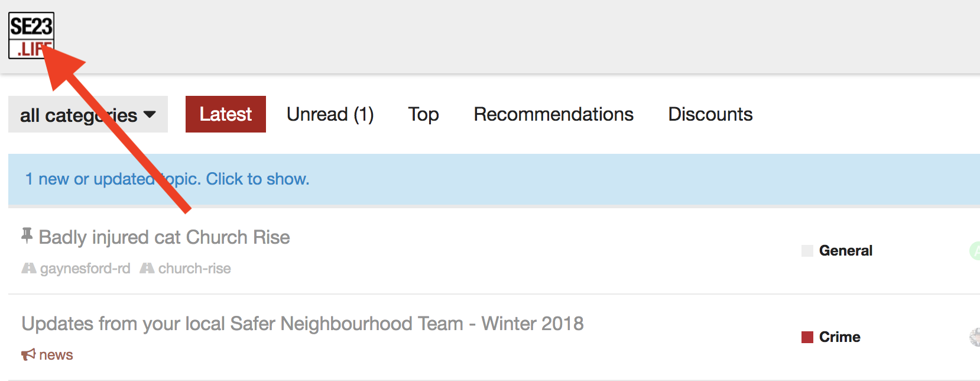980x381 pixels.
Task: Open the Safer Neighbourhood Team Winter 2018 topic
Action: 302,324
